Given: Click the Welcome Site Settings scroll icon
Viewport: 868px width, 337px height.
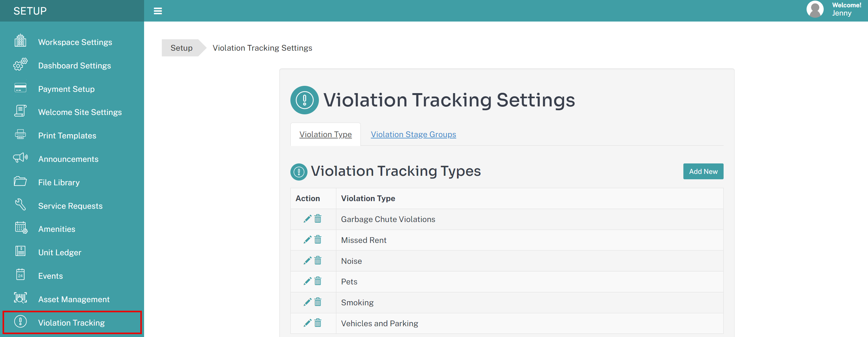Looking at the screenshot, I should (x=20, y=111).
